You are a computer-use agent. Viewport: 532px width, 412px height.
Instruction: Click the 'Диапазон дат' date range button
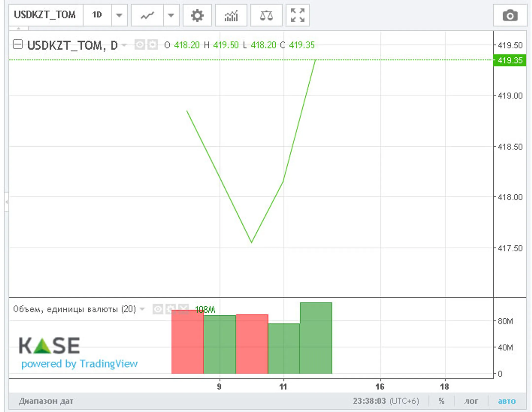point(46,401)
